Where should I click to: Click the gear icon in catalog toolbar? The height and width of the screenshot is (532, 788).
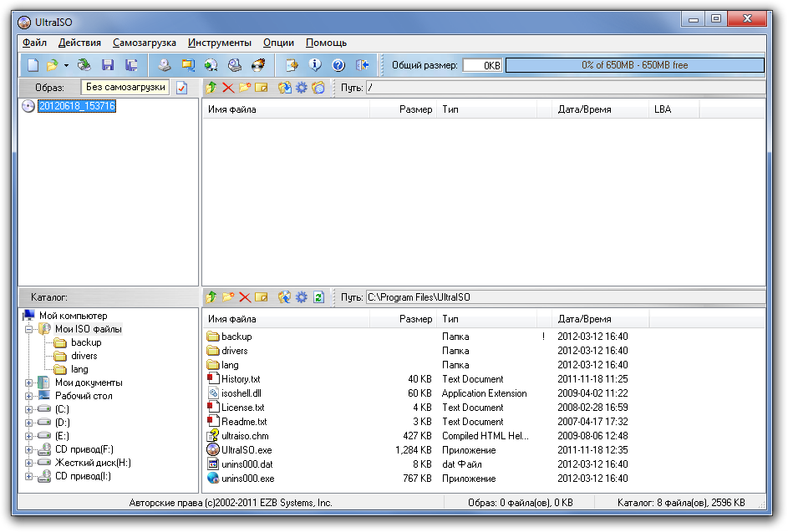(x=302, y=297)
